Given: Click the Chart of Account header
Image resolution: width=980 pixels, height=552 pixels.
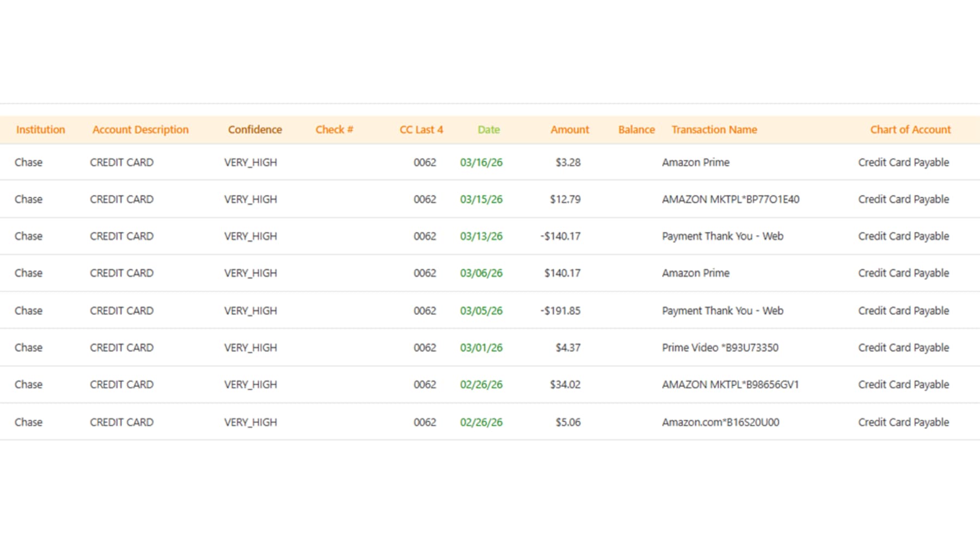Looking at the screenshot, I should point(910,130).
